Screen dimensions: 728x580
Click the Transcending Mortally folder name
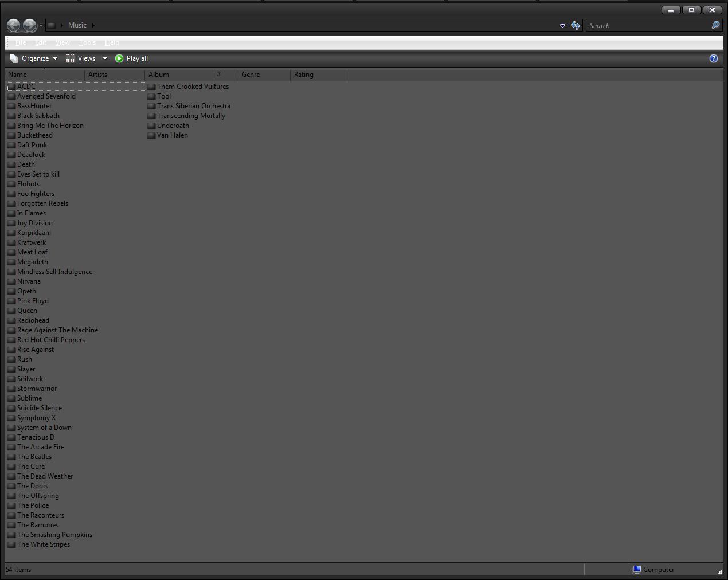pyautogui.click(x=191, y=116)
